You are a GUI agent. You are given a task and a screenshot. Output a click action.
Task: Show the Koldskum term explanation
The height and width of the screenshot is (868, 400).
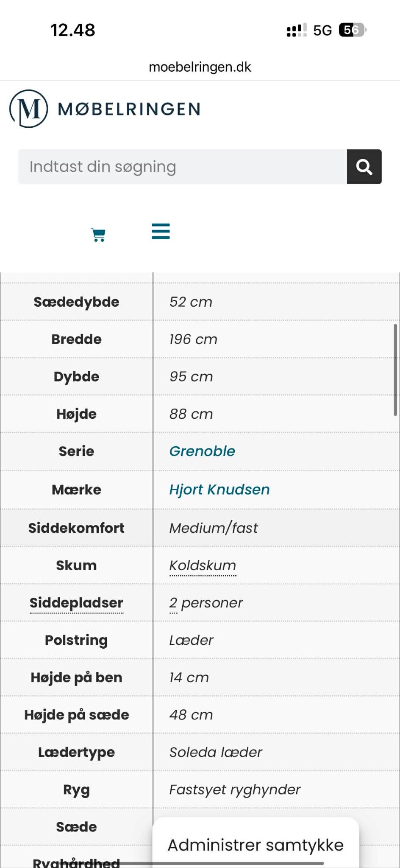pyautogui.click(x=202, y=565)
